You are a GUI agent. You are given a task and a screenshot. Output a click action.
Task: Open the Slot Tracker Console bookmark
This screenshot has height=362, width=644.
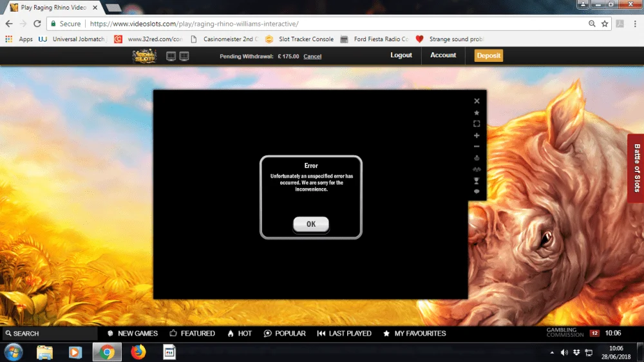pos(299,39)
